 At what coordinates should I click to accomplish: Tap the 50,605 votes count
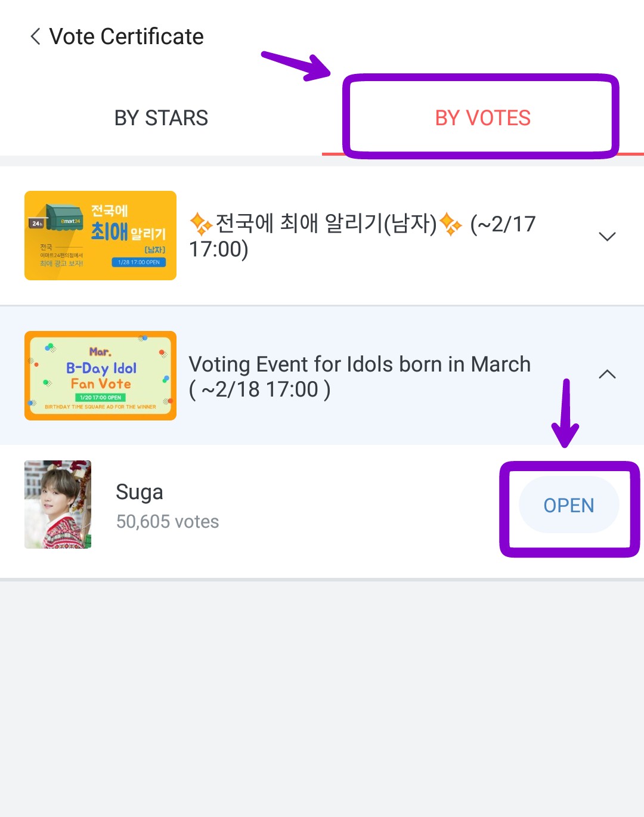tap(168, 522)
